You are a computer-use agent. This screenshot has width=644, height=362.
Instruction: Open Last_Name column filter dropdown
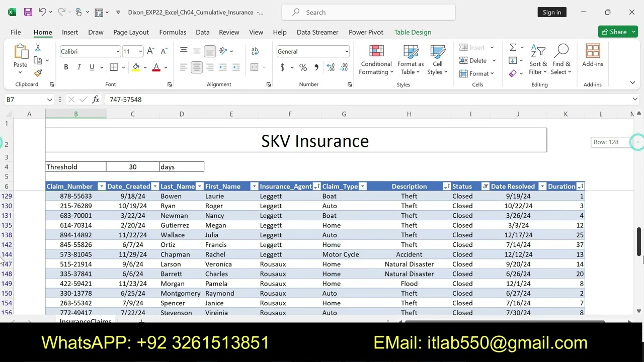tap(199, 187)
